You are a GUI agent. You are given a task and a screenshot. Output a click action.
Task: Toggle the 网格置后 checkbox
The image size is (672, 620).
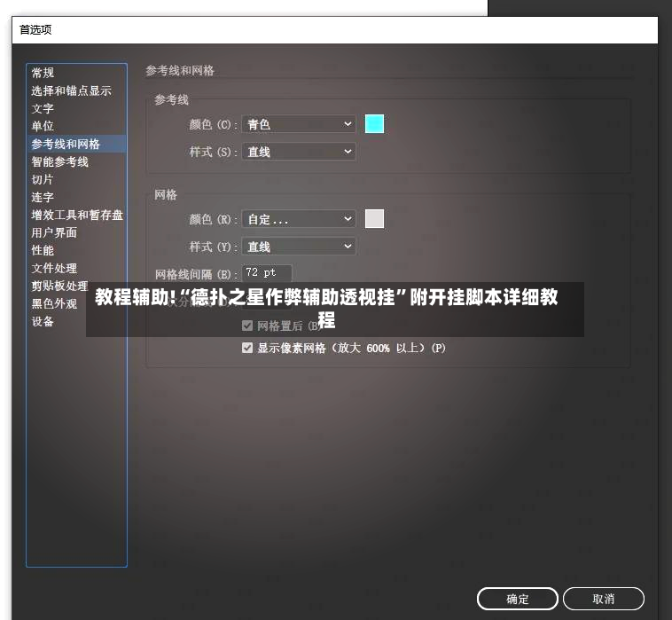coord(246,326)
